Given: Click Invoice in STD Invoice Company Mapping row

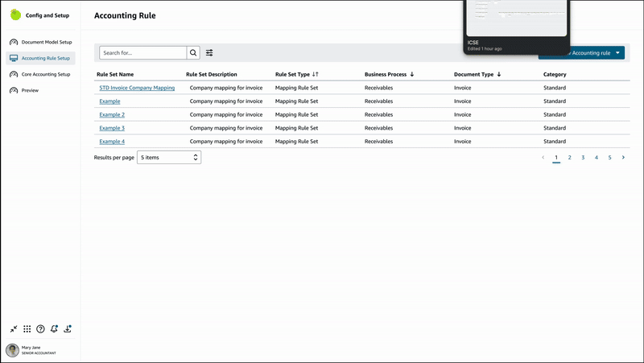Looking at the screenshot, I should 462,88.
